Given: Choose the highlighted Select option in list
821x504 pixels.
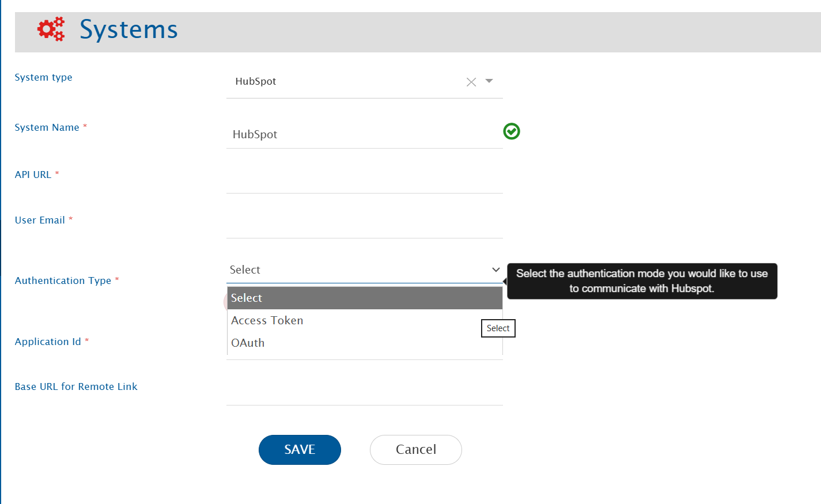Looking at the screenshot, I should [364, 298].
